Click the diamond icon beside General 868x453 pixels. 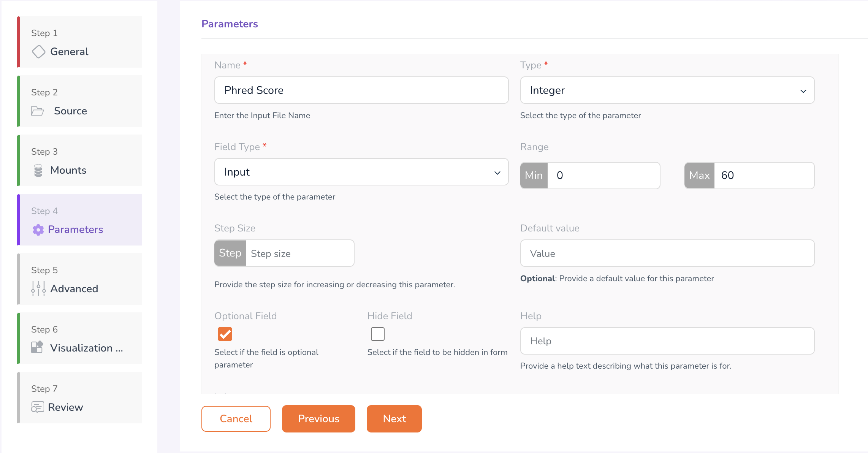click(38, 52)
